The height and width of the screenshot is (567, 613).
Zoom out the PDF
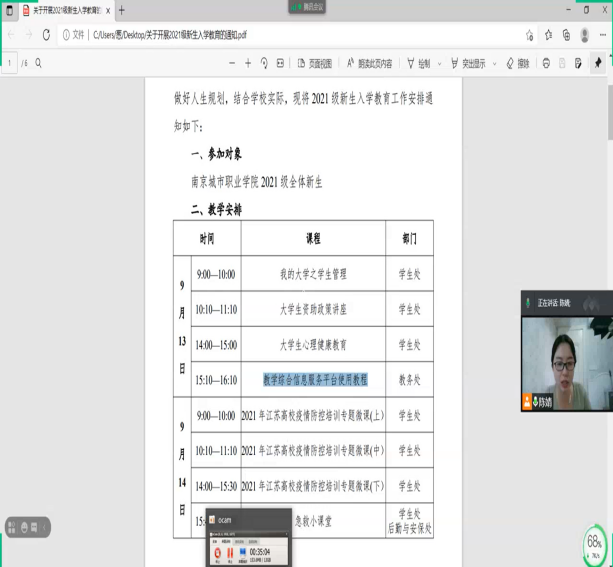tap(232, 63)
